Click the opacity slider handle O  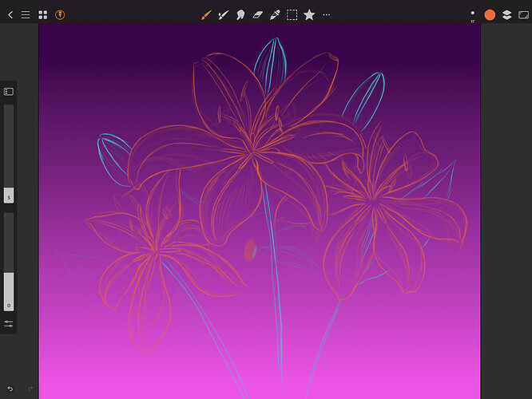[x=9, y=291]
